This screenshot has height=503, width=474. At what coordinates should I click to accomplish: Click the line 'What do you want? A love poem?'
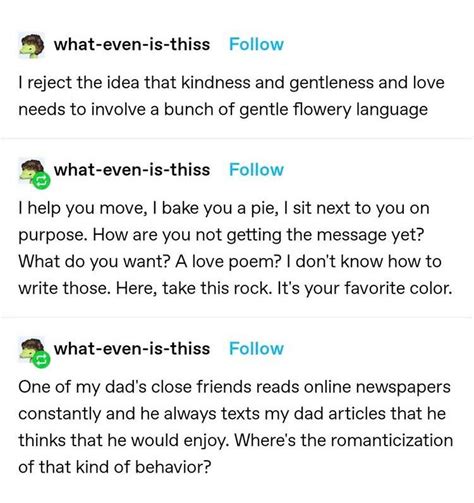pyautogui.click(x=230, y=261)
